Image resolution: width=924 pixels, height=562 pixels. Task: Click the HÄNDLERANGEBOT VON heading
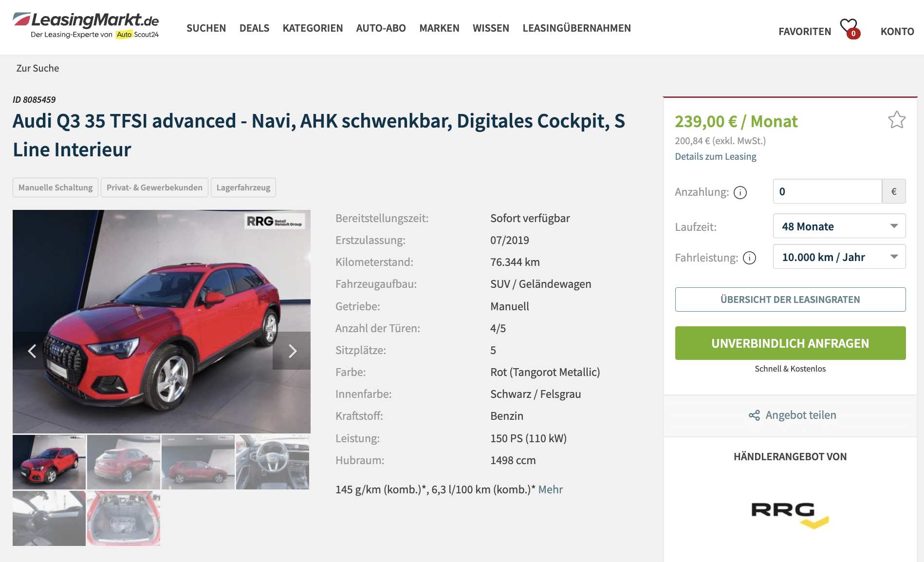coord(790,457)
